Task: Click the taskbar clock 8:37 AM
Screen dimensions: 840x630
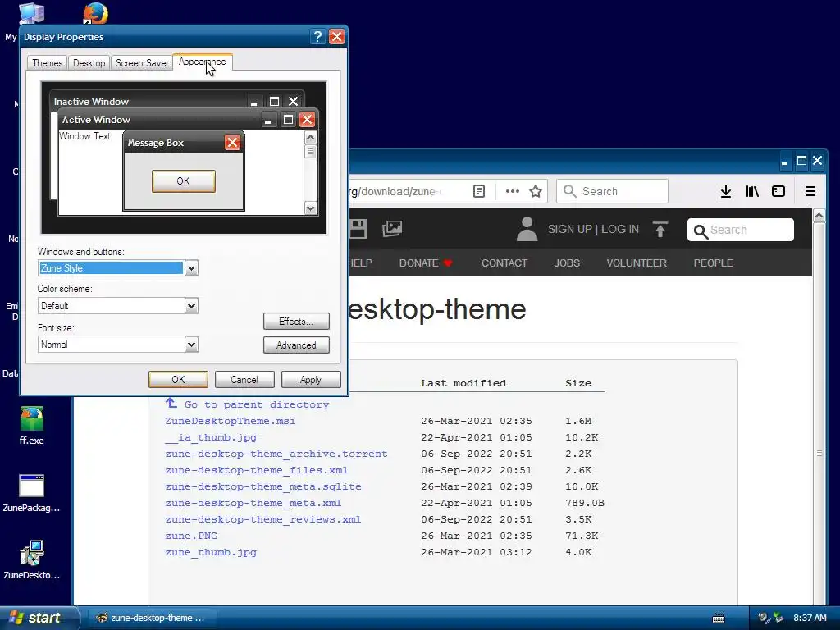Action: [810, 618]
